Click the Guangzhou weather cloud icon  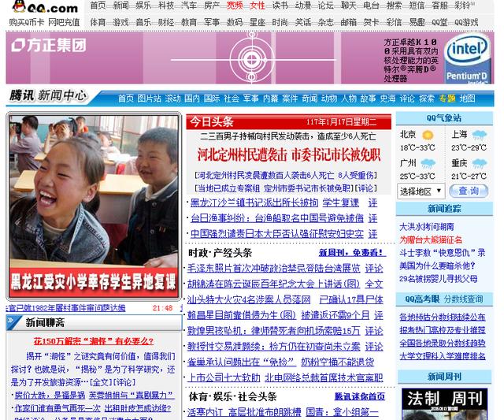point(427,163)
